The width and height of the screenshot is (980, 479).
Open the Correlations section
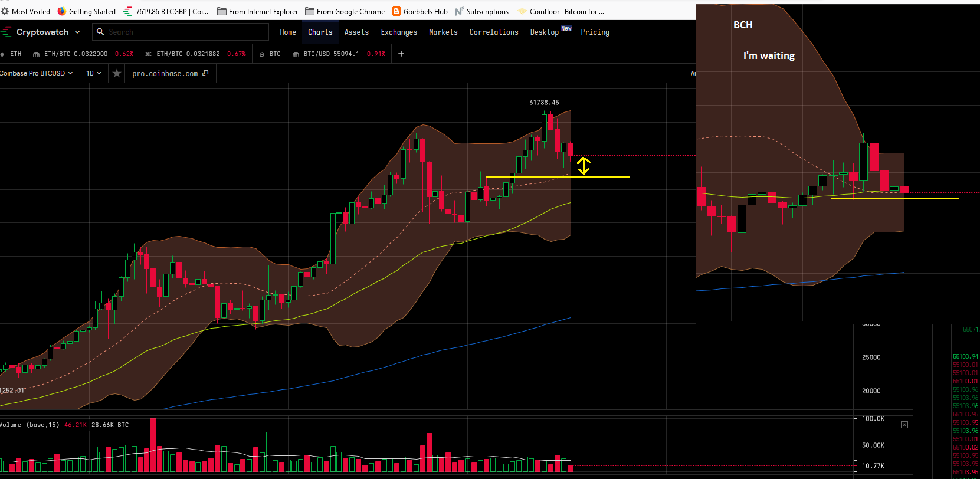[x=494, y=32]
